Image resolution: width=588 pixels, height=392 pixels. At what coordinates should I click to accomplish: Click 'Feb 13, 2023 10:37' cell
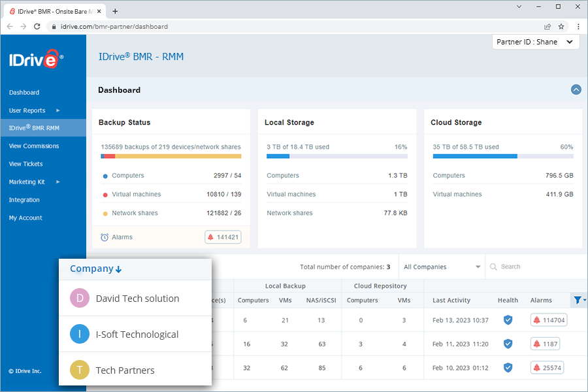(461, 320)
